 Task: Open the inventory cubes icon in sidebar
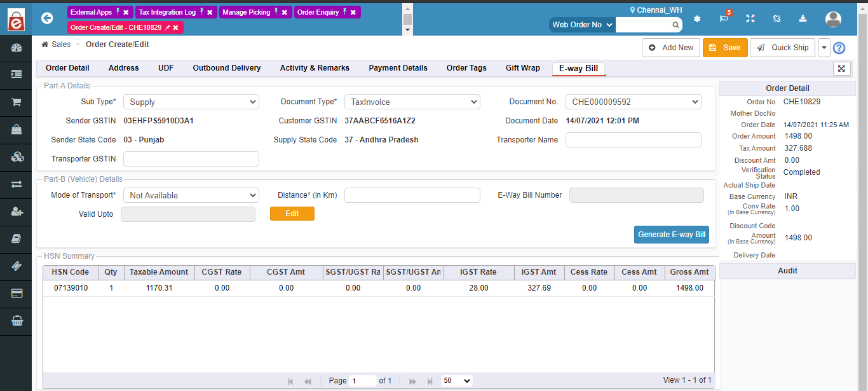[16, 157]
